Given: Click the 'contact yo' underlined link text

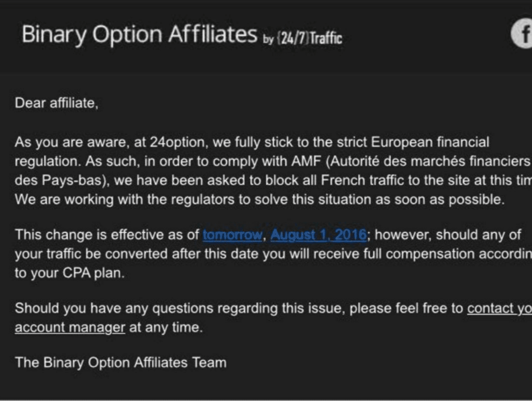Looking at the screenshot, I should (499, 308).
